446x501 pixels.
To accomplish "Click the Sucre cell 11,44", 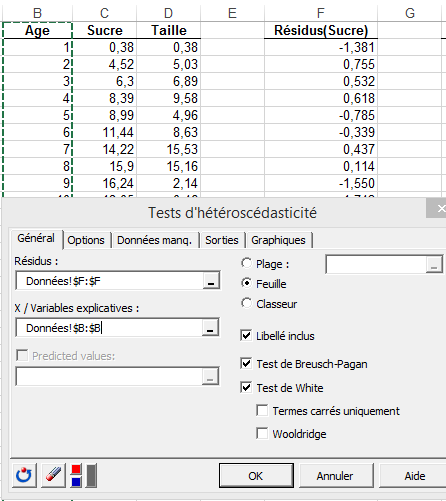I will coord(105,132).
